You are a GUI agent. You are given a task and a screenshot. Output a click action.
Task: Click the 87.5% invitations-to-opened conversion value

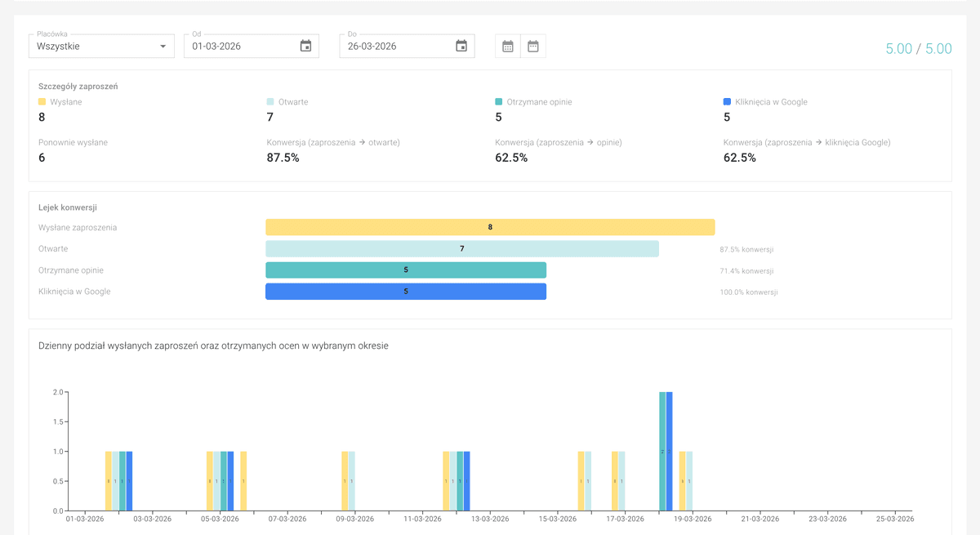[283, 158]
